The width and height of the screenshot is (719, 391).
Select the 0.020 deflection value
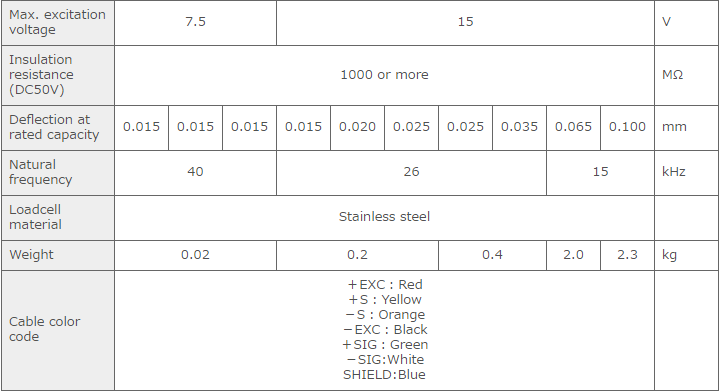(x=357, y=127)
